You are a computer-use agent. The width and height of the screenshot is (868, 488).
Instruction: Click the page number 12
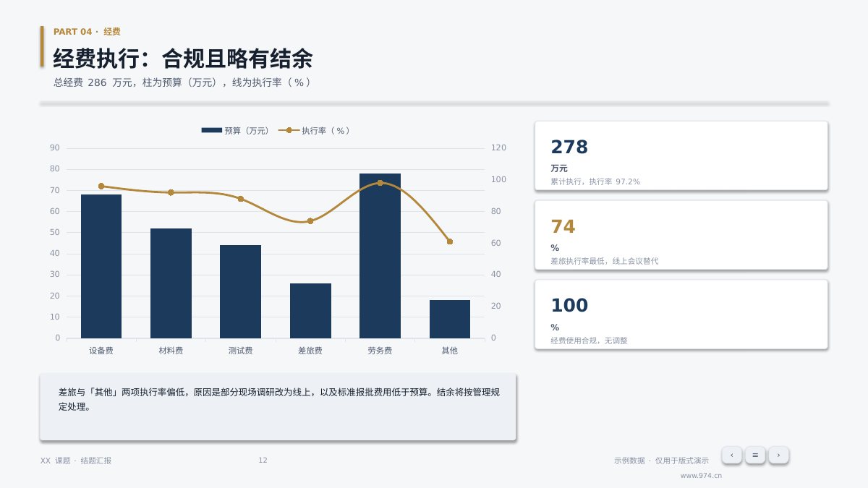(263, 461)
